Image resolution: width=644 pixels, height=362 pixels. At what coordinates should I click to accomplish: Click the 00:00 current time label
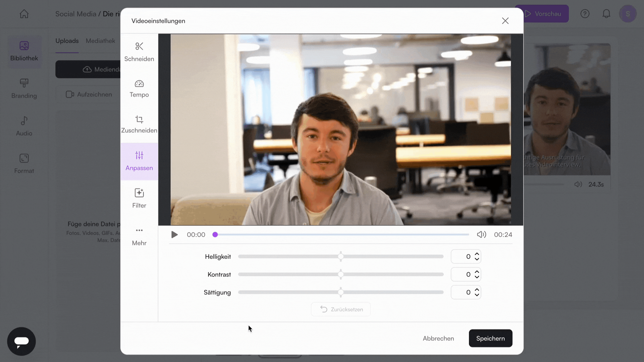click(196, 235)
